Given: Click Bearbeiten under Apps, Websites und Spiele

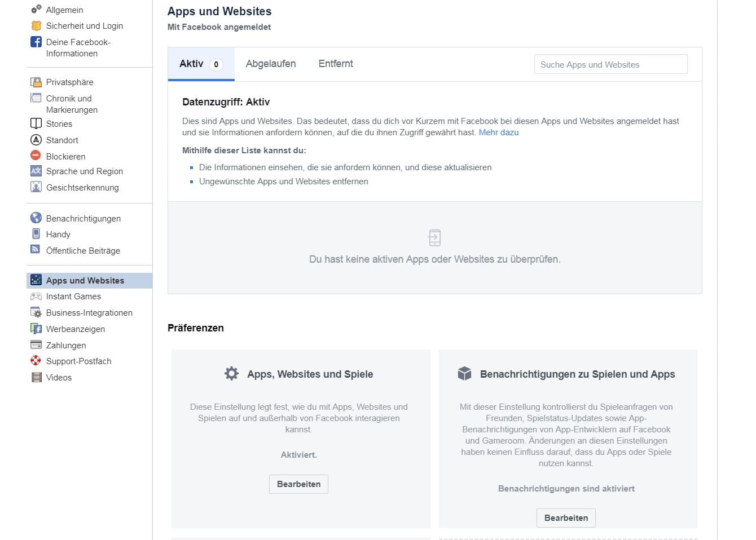Looking at the screenshot, I should coord(298,484).
